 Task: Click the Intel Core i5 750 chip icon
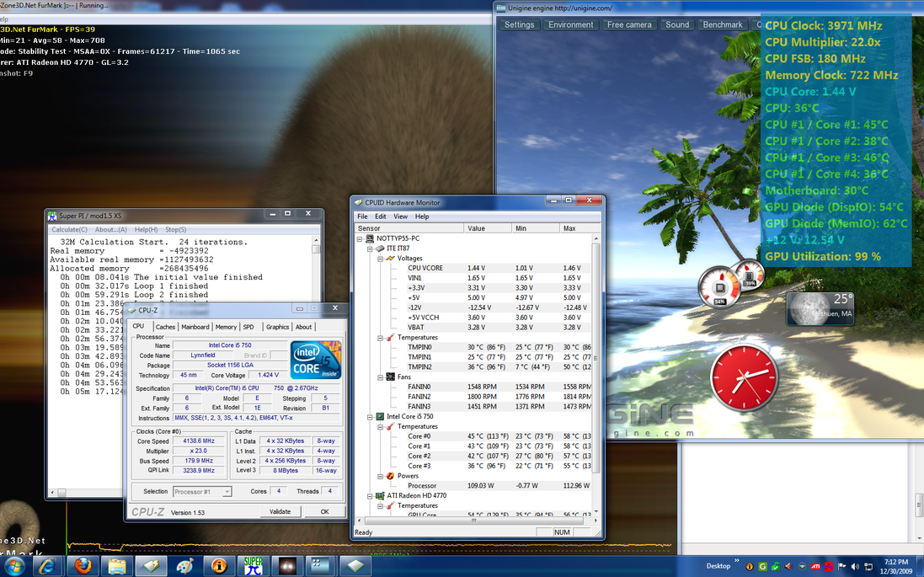(381, 417)
